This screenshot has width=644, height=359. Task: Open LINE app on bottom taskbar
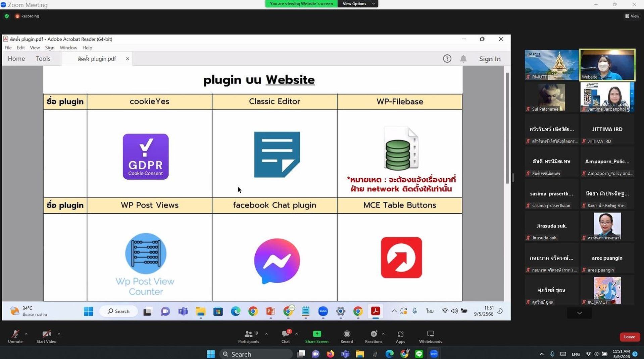(x=419, y=354)
